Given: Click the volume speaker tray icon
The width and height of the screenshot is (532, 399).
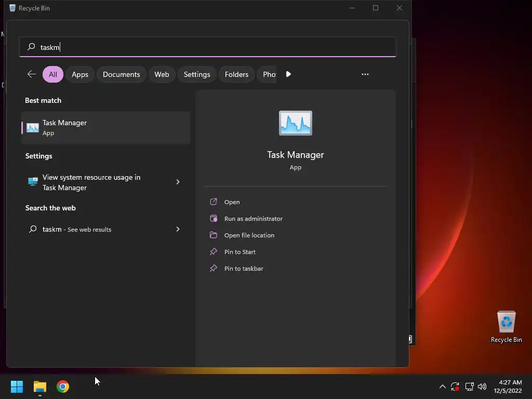Looking at the screenshot, I should click(482, 387).
